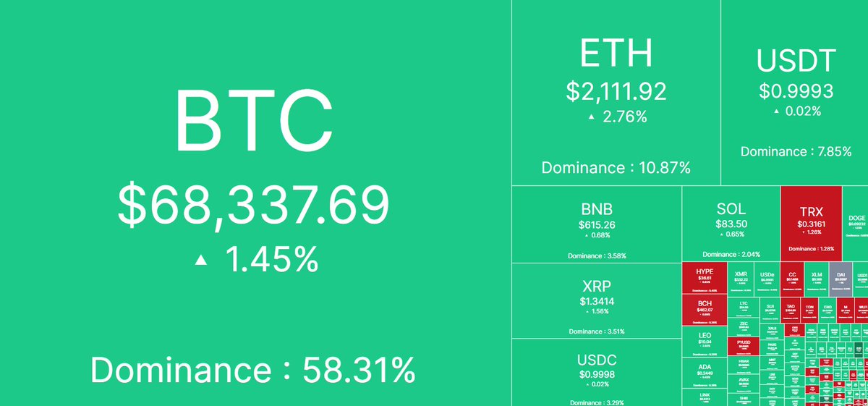This screenshot has height=406, width=868.
Task: Click the BNB tile
Action: tap(597, 224)
